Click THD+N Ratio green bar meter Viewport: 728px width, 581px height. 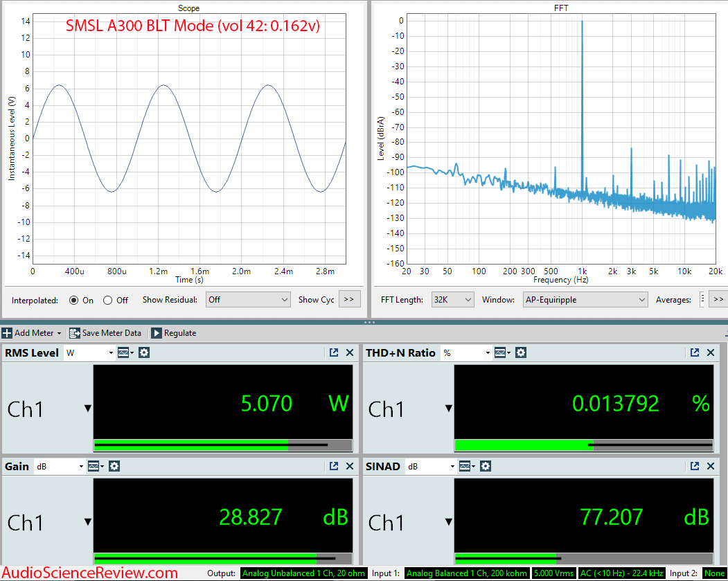[584, 445]
